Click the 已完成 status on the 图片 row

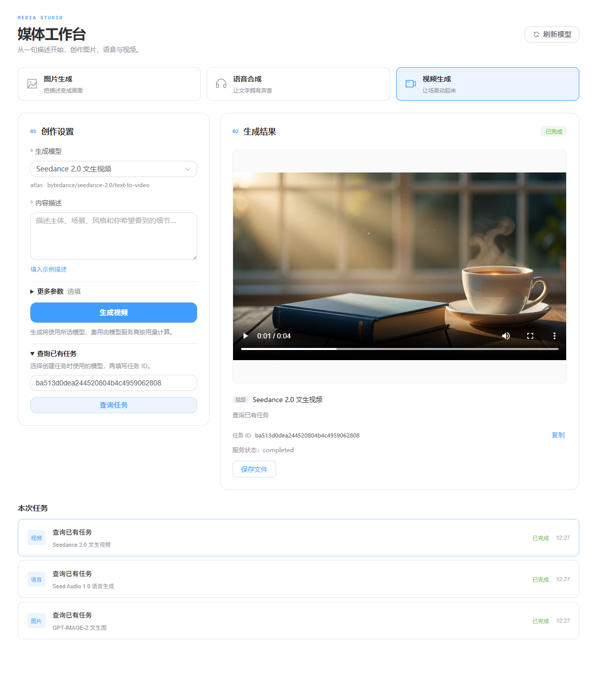540,621
